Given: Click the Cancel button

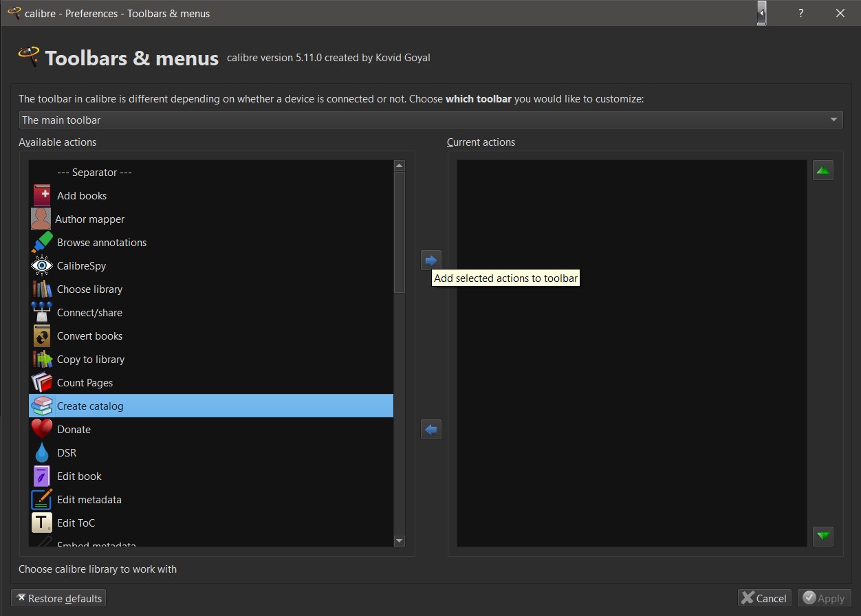Looking at the screenshot, I should tap(764, 598).
